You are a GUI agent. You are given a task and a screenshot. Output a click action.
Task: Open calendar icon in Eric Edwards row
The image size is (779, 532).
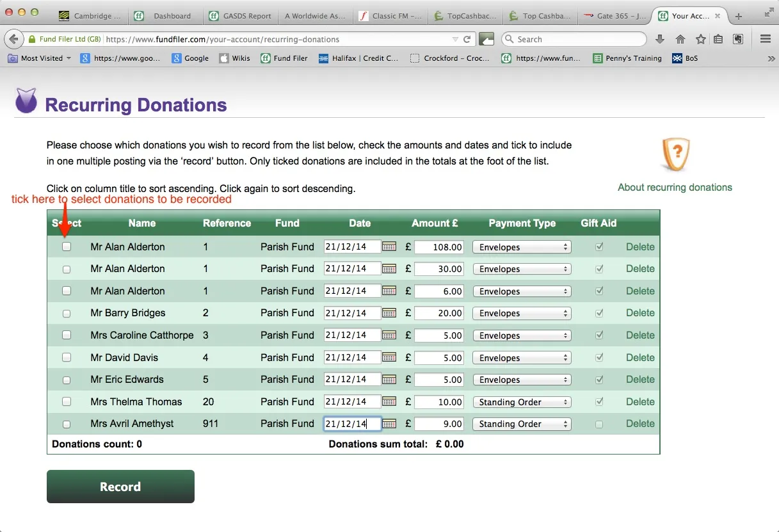389,380
